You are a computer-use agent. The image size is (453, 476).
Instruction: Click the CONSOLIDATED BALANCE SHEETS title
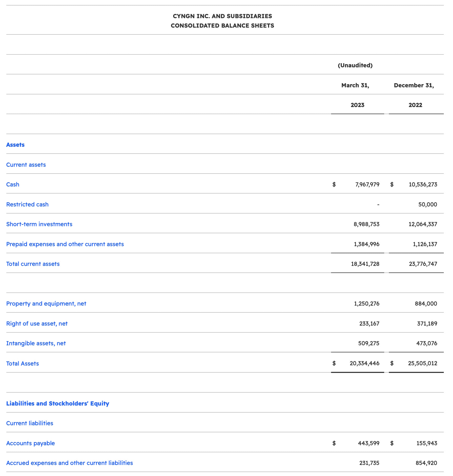(x=223, y=26)
